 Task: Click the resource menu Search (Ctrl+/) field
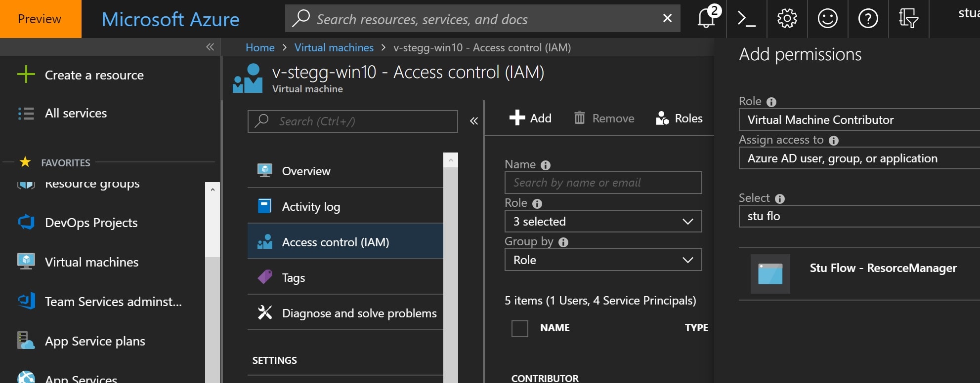(x=353, y=121)
